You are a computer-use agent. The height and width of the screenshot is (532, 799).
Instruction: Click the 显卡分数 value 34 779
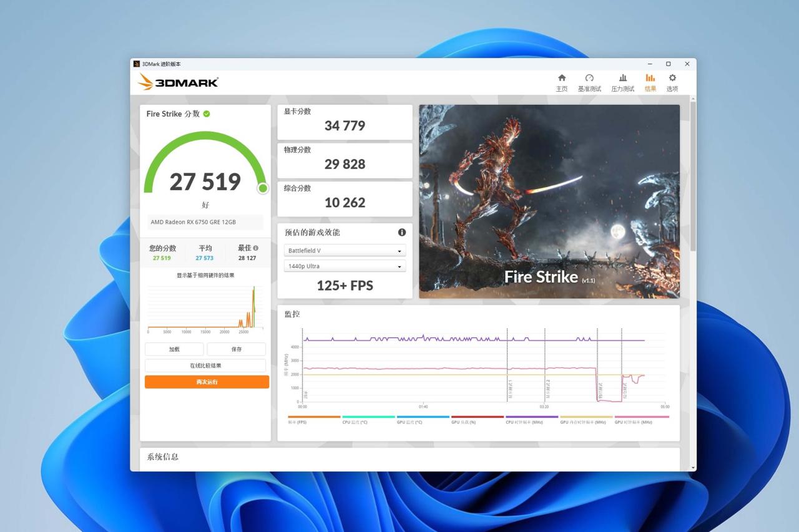pos(345,126)
